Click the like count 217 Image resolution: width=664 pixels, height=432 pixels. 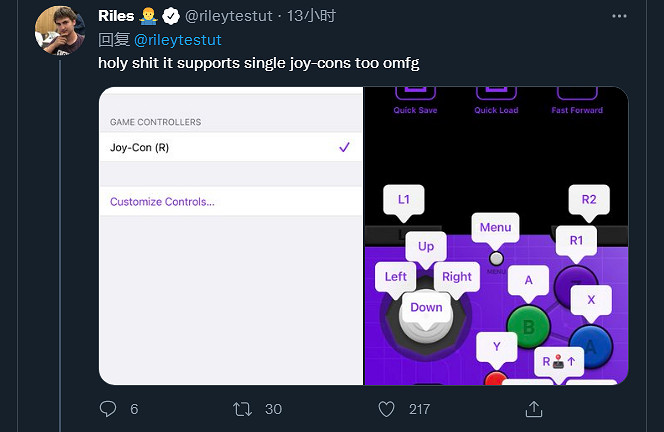point(419,409)
